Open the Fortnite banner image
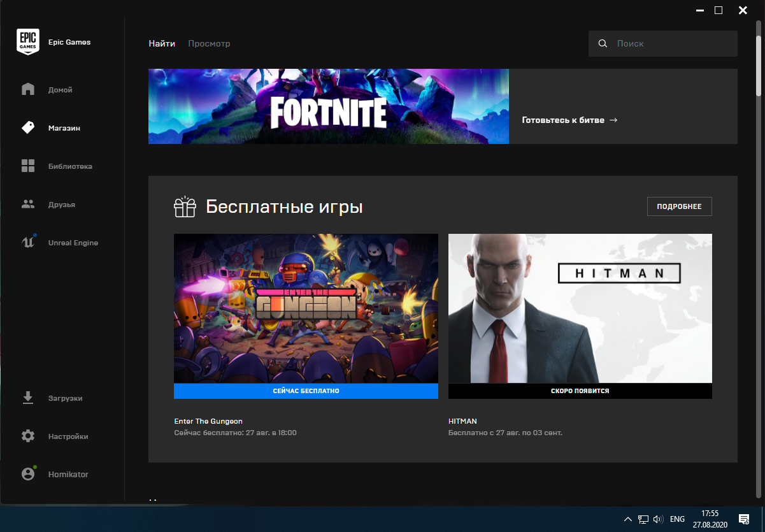The height and width of the screenshot is (532, 765). click(x=329, y=106)
